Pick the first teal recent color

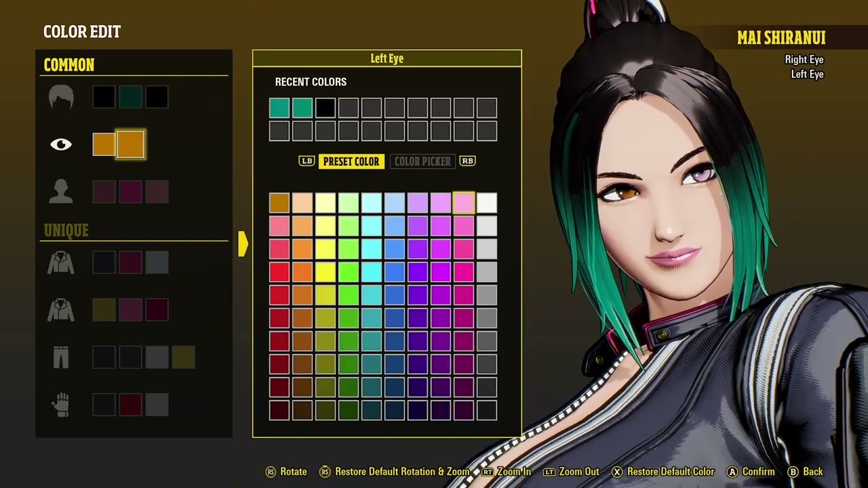[279, 108]
